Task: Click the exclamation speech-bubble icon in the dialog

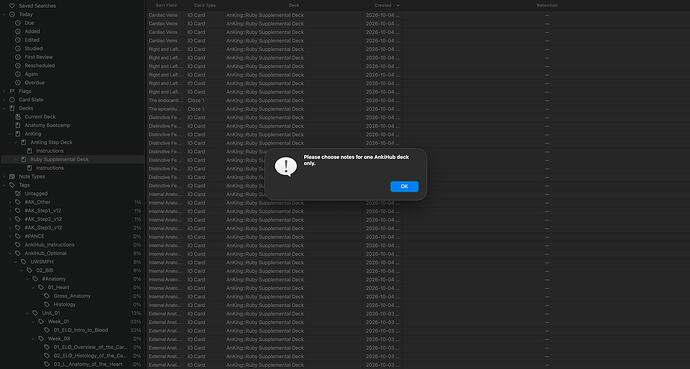Action: tap(286, 167)
